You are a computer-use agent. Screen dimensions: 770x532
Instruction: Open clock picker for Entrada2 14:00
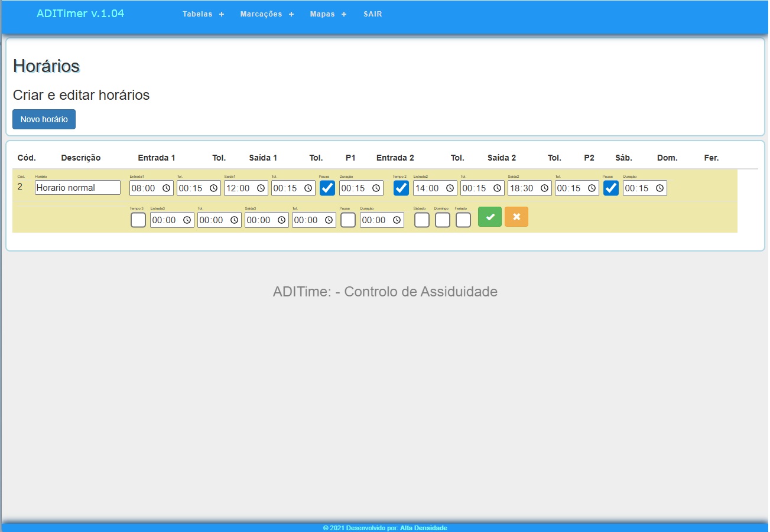pos(450,188)
